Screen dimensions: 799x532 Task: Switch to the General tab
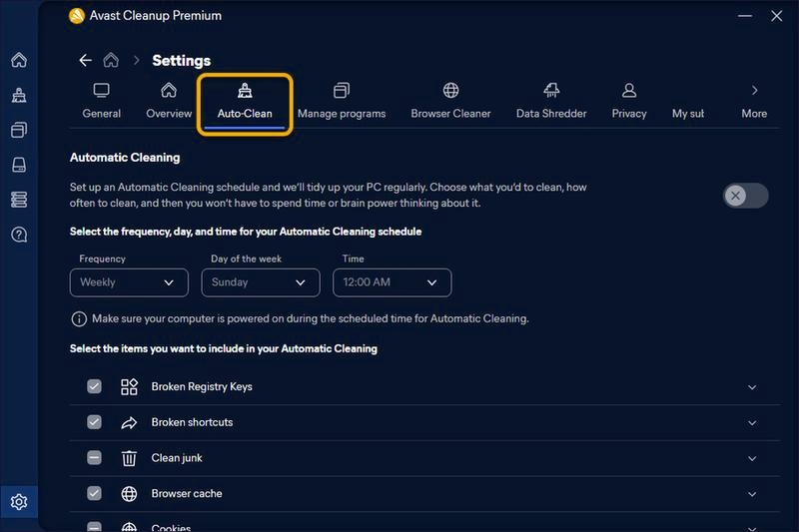point(102,102)
